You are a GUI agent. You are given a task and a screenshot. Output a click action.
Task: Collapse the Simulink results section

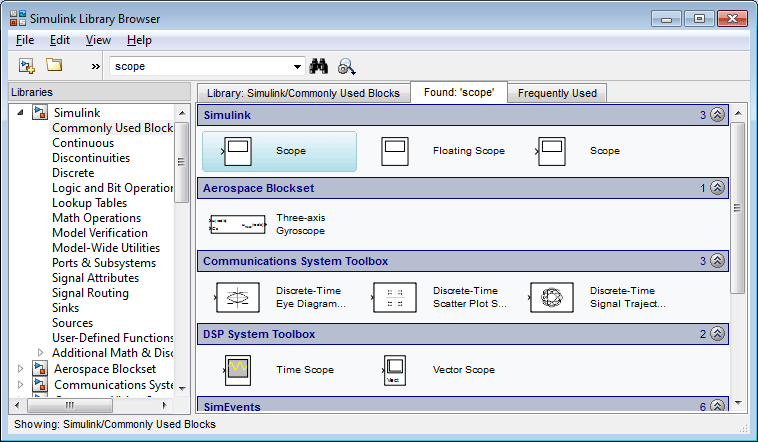pos(717,115)
